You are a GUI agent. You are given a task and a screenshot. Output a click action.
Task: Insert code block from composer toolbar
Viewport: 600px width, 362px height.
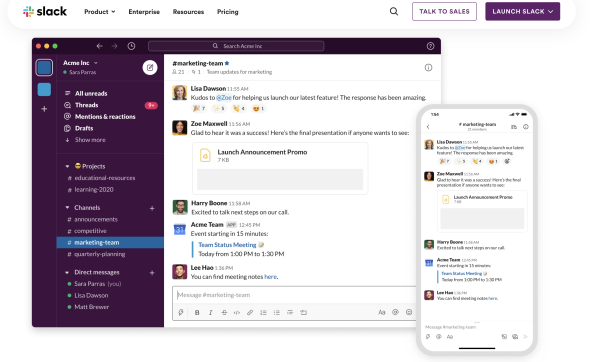tap(303, 313)
